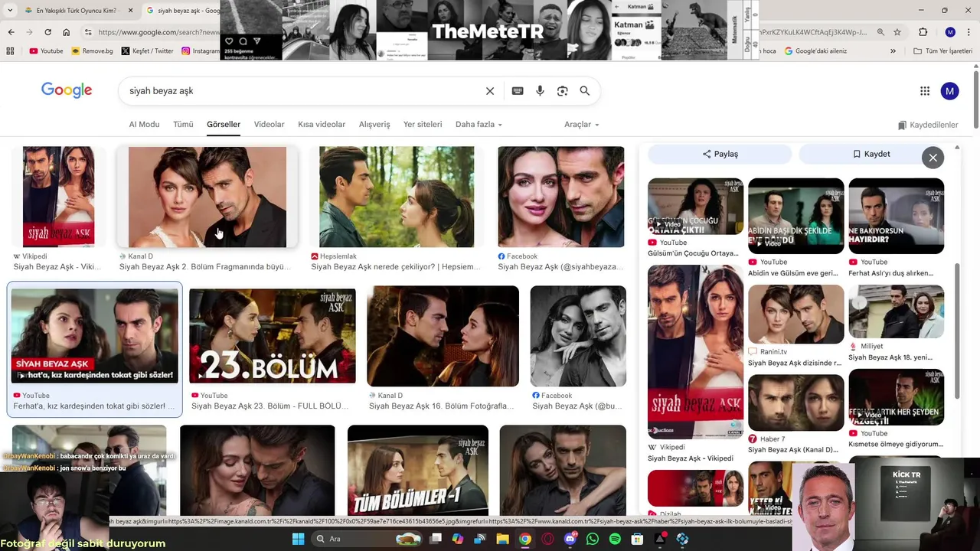Image resolution: width=980 pixels, height=551 pixels.
Task: Open the Chrome apps grid in bookmarks bar
Action: tap(10, 51)
